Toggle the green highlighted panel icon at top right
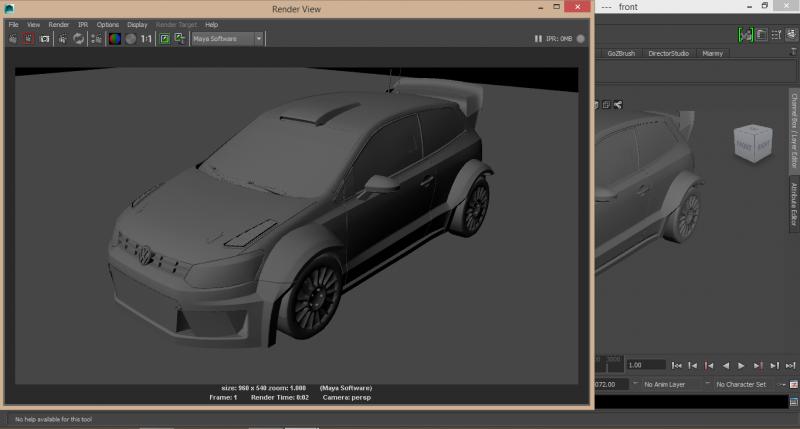Viewport: 800px width, 429px height. 745,34
